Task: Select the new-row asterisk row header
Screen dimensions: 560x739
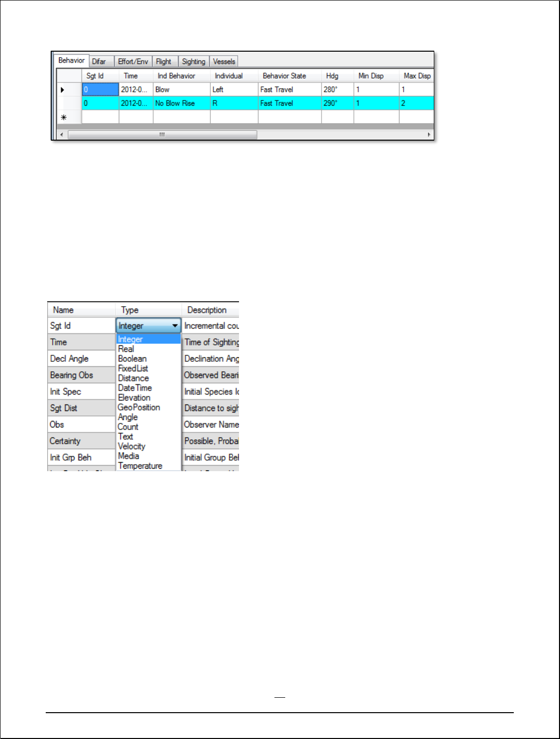Action: 69,117
